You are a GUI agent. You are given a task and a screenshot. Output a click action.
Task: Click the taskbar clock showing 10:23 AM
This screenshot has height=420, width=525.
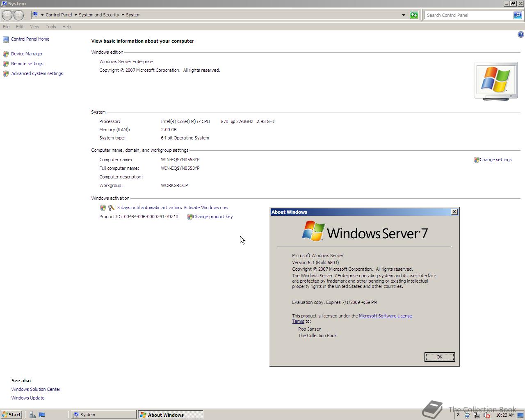[505, 415]
